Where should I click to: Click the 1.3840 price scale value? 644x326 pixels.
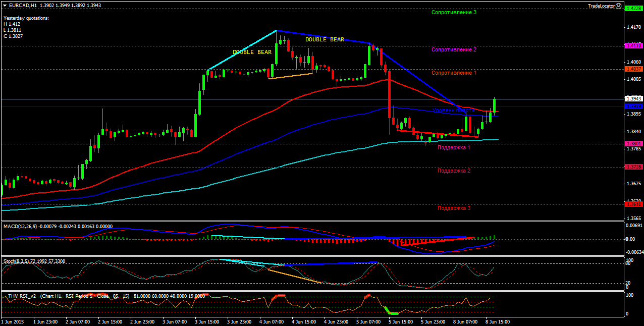633,131
